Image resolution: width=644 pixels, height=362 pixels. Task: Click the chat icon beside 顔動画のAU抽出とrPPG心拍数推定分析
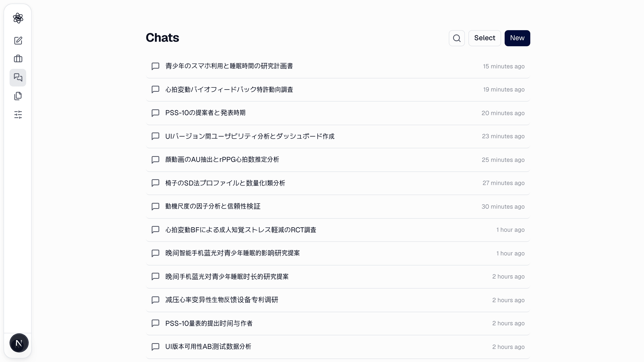coord(155,160)
